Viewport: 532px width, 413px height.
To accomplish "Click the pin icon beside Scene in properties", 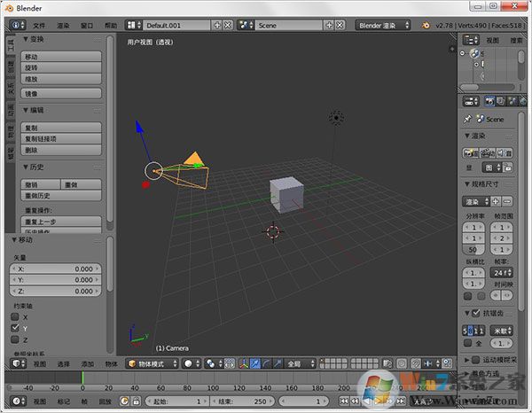I will pyautogui.click(x=467, y=119).
